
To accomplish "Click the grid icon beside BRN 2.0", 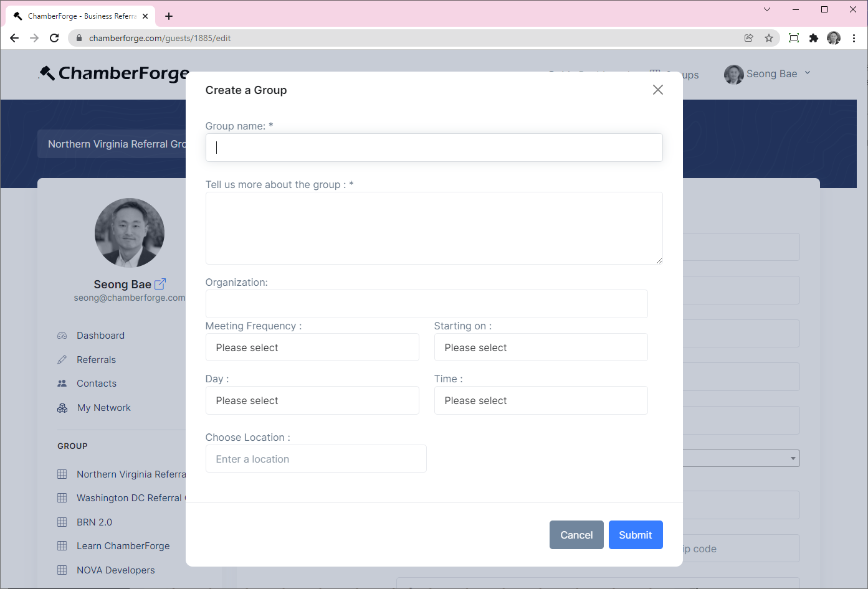I will coord(62,522).
